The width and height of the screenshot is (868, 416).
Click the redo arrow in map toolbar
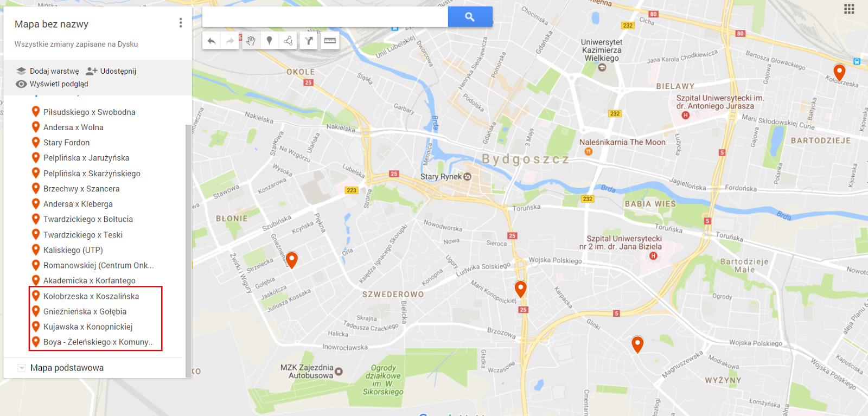coord(230,41)
